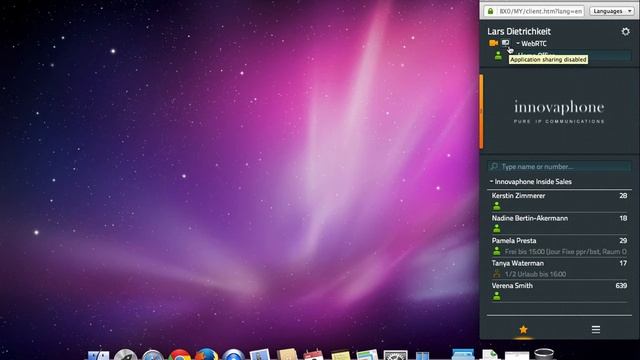The image size is (640, 360).
Task: Click the search magnifier icon
Action: [494, 167]
